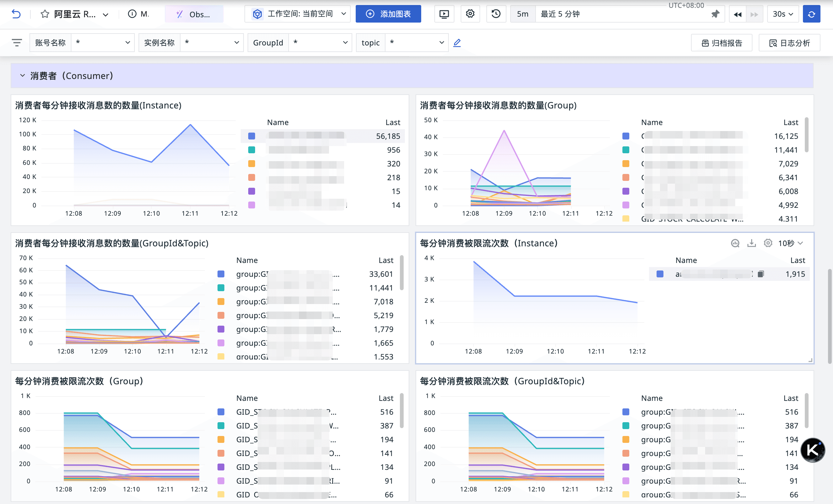Open the 日志分析 button
833x504 pixels.
point(789,43)
